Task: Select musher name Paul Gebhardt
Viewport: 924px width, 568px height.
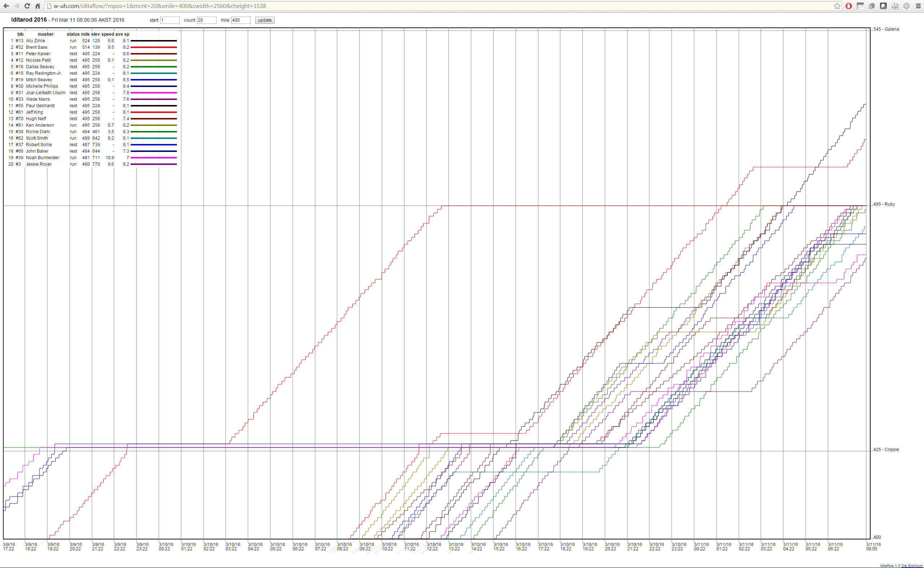Action: pyautogui.click(x=40, y=106)
